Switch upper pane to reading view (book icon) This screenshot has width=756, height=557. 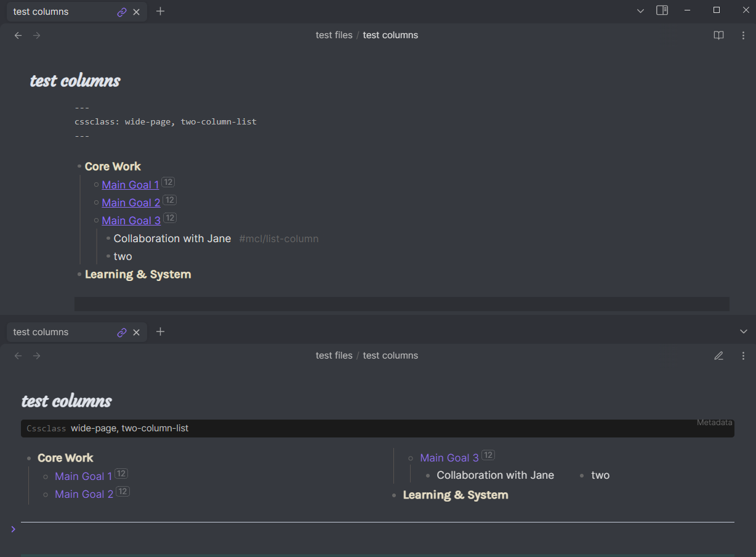coord(718,35)
